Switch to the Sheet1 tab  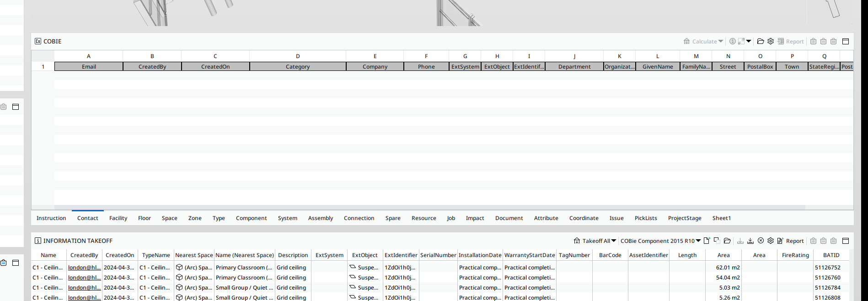pyautogui.click(x=722, y=218)
